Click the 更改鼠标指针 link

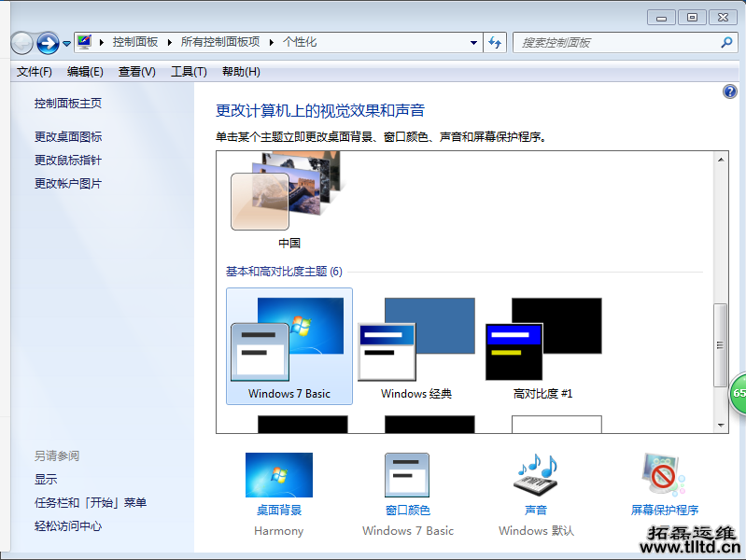click(68, 161)
